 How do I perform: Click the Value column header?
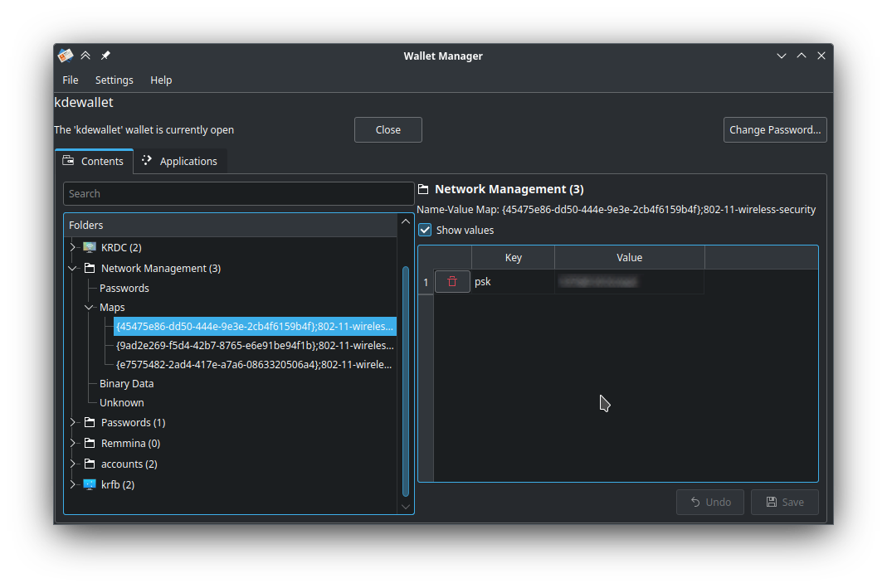[630, 257]
